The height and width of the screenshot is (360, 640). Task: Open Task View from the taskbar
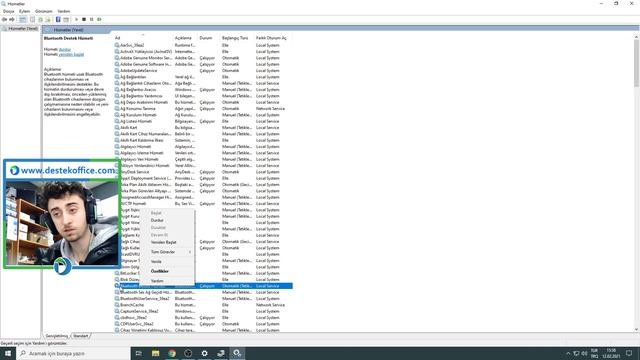click(139, 353)
